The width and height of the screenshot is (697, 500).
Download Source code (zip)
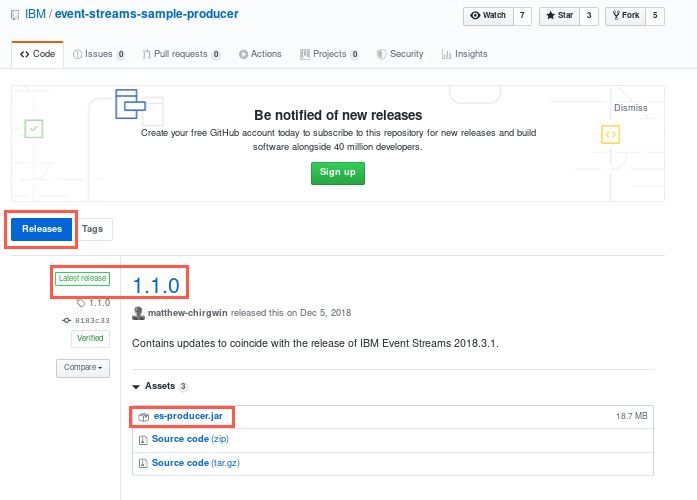(190, 439)
